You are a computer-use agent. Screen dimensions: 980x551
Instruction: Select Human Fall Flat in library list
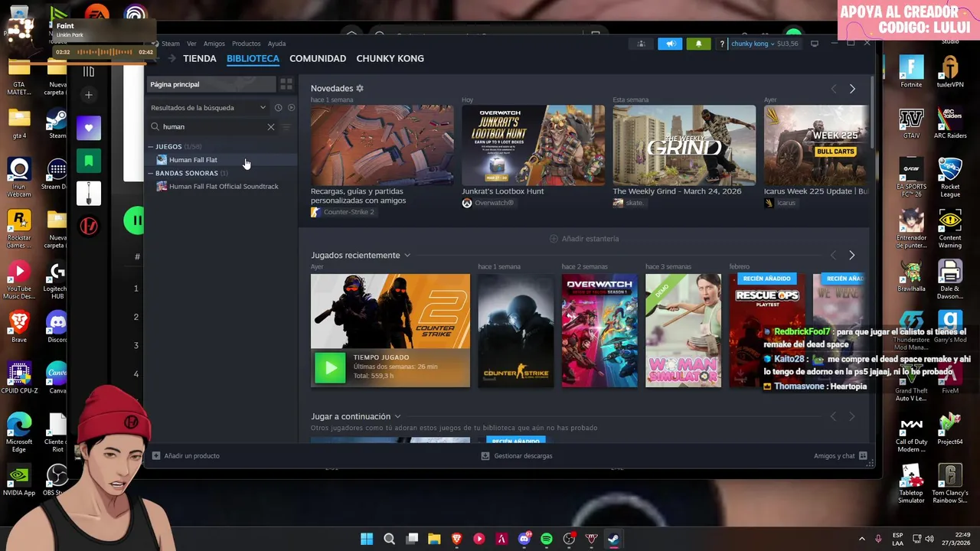[x=193, y=160]
